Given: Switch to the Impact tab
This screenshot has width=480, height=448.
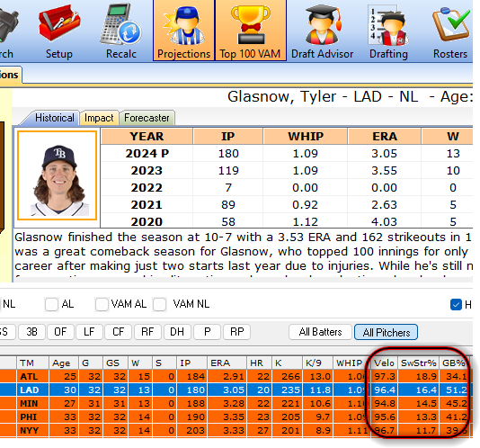Looking at the screenshot, I should 99,118.
